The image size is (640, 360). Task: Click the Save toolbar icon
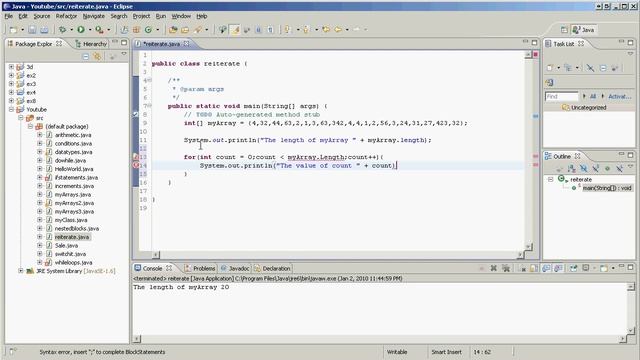click(x=32, y=30)
